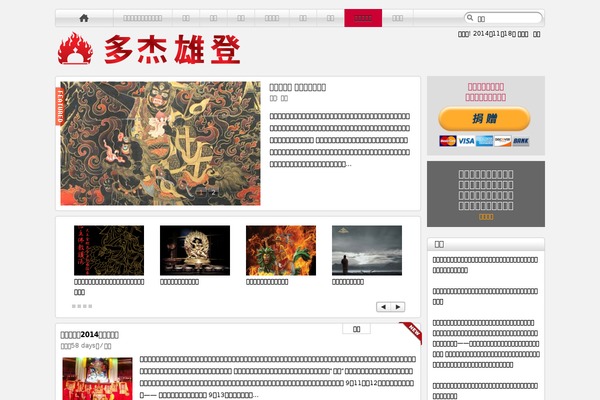Image resolution: width=600 pixels, height=400 pixels.
Task: Click the small tab button above the article
Action: [356, 329]
